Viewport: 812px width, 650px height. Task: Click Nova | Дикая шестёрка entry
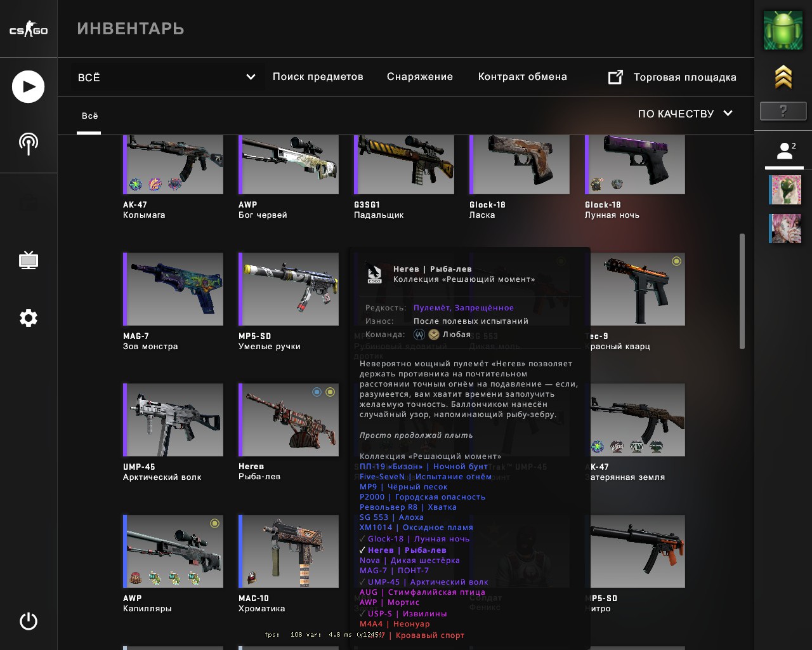[x=410, y=560]
